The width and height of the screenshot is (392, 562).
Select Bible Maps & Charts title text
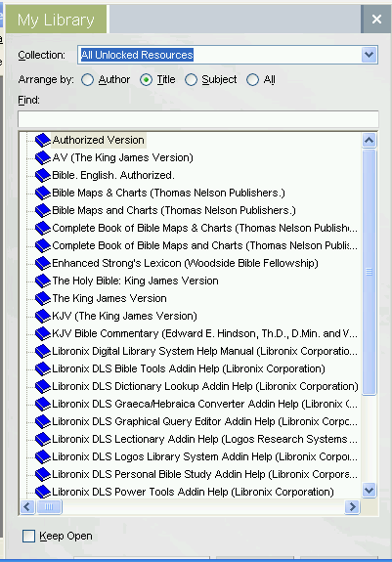click(x=168, y=193)
